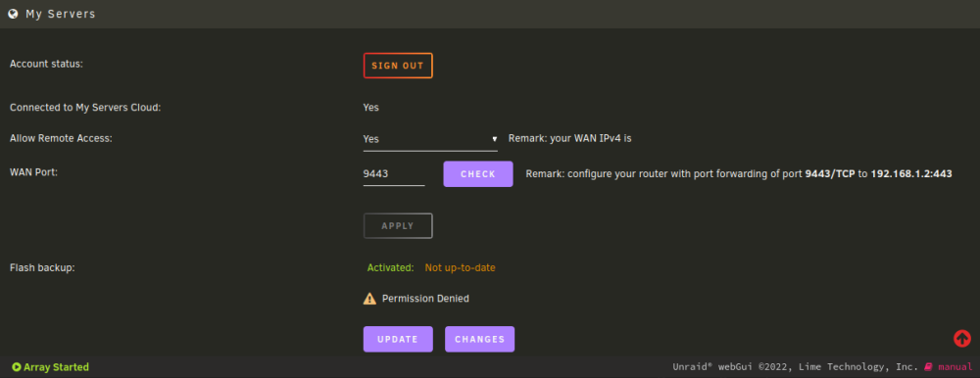The width and height of the screenshot is (980, 378).
Task: Click the 'Permission Denied' message
Action: click(425, 299)
